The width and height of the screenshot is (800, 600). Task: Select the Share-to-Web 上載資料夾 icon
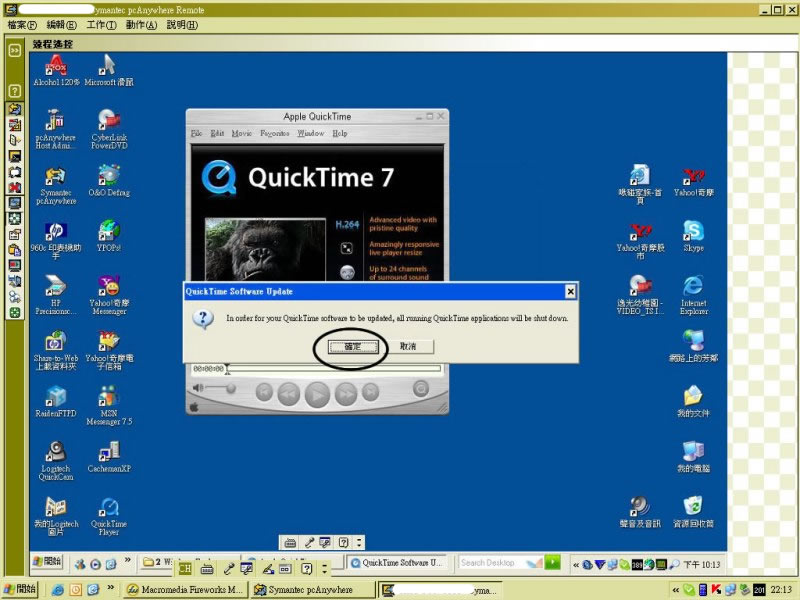(x=56, y=351)
